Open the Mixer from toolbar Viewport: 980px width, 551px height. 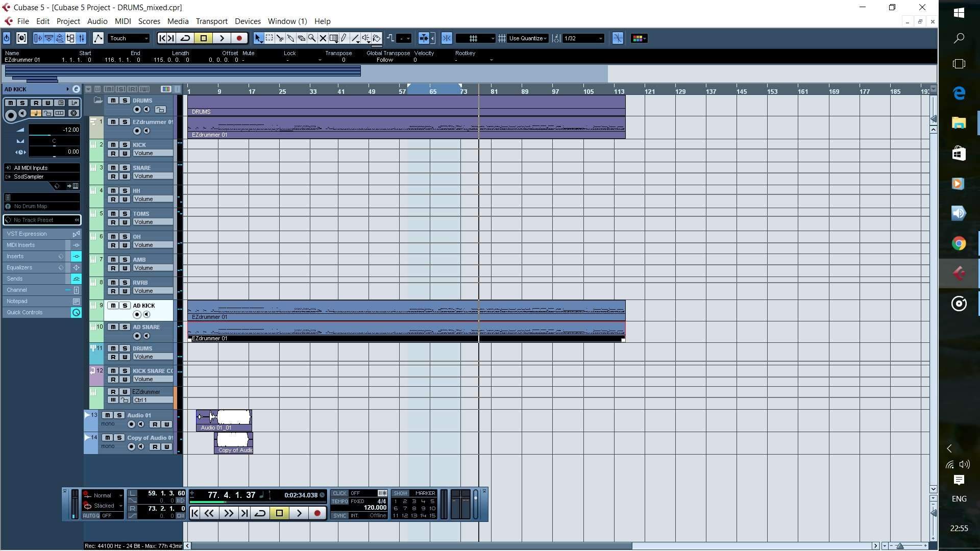tap(81, 38)
